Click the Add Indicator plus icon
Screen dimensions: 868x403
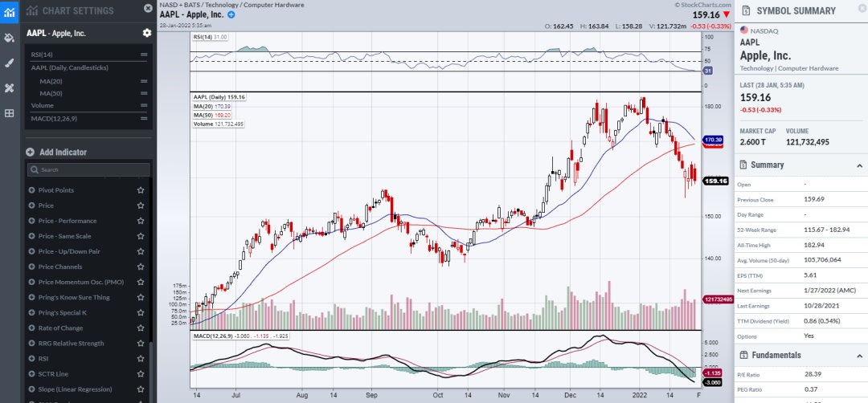30,152
